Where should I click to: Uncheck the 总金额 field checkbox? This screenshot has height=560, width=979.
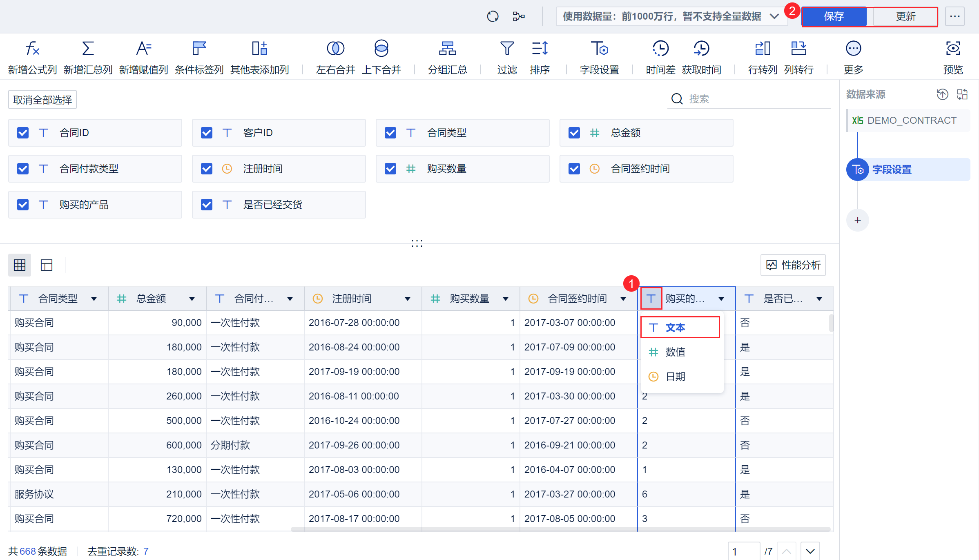point(574,133)
